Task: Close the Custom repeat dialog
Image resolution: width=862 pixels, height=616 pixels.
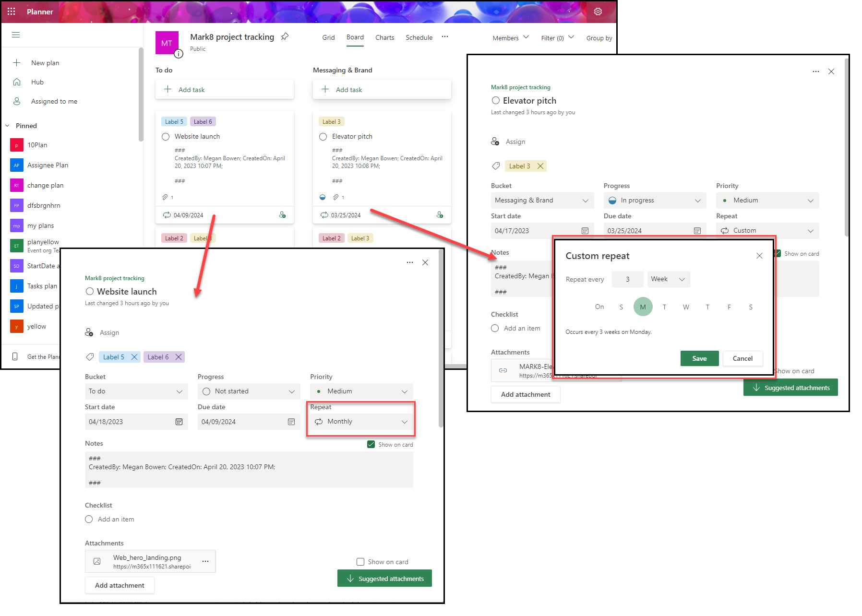Action: [759, 256]
